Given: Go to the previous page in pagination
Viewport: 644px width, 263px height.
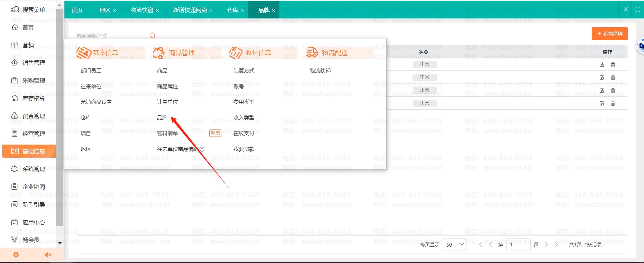Looking at the screenshot, I should click(491, 245).
